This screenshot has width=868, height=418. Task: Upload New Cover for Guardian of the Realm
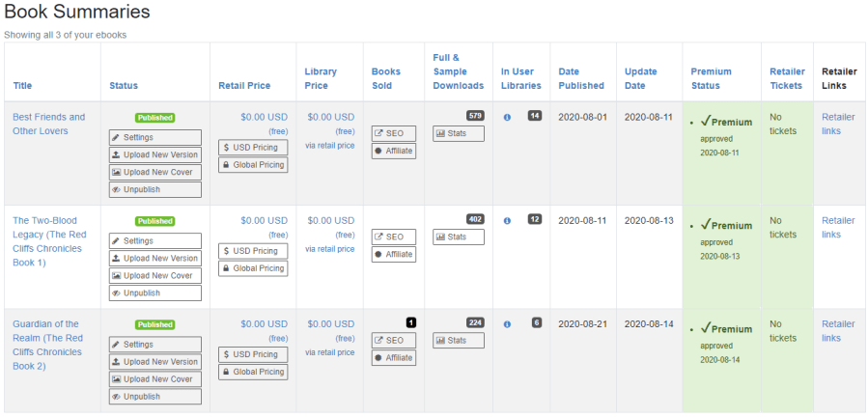pos(154,379)
